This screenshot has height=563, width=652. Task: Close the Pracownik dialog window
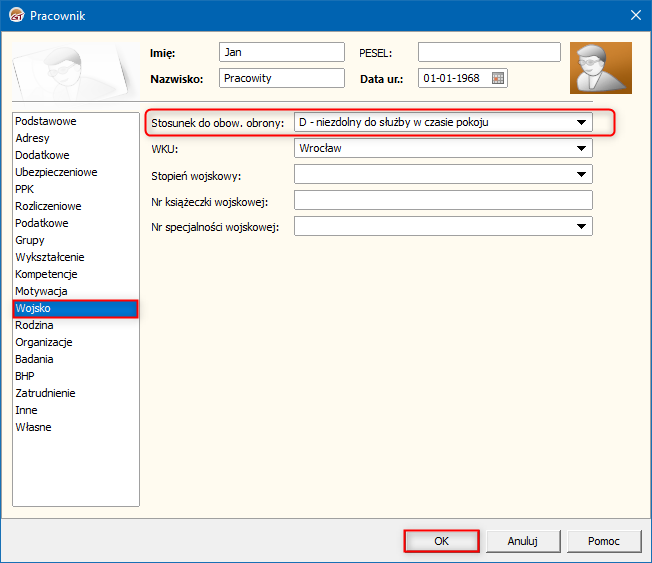(635, 15)
